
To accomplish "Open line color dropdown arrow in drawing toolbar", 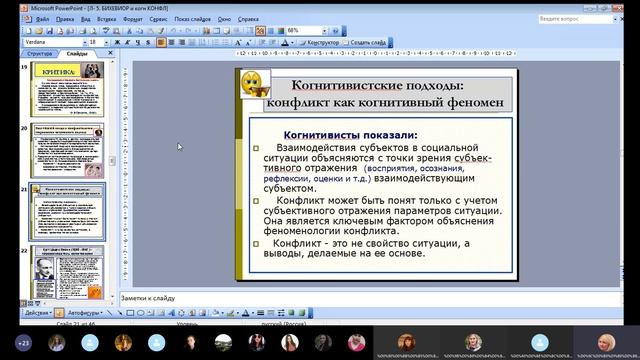I will (238, 313).
